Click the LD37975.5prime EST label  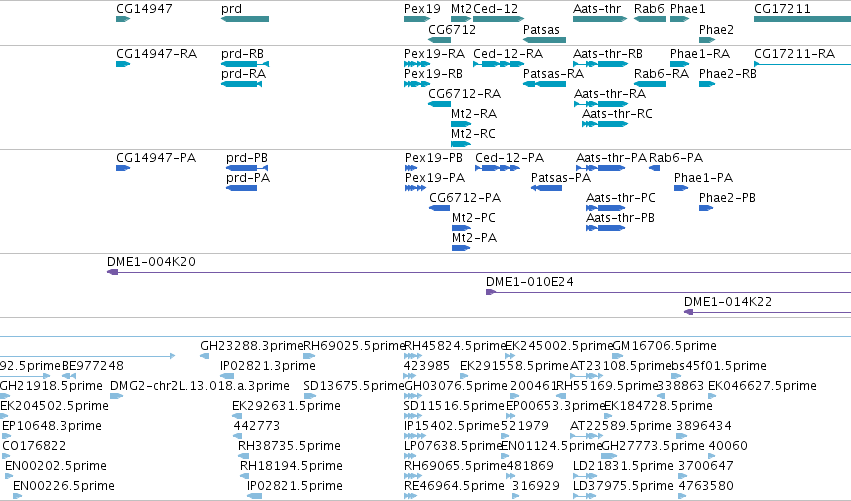pos(623,486)
